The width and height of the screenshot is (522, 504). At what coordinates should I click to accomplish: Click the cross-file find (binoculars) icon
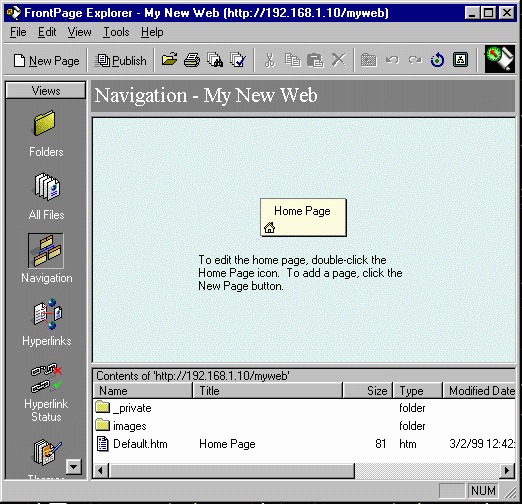tap(215, 60)
